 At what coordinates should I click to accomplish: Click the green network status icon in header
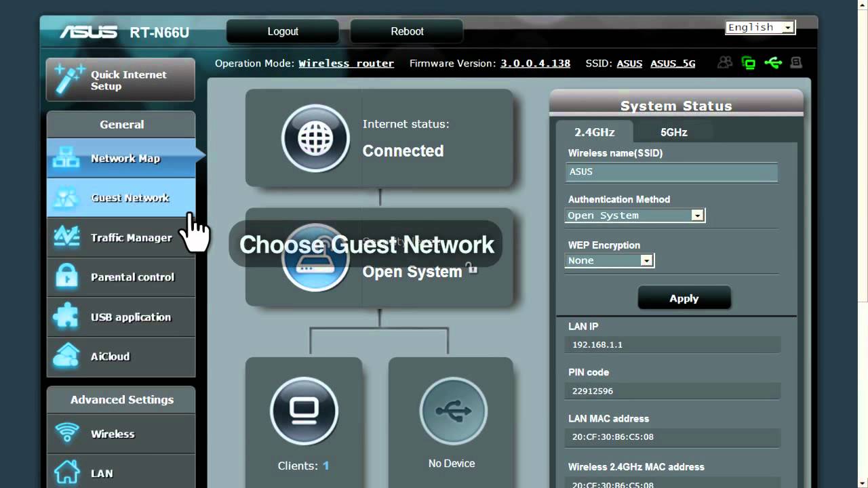pos(749,63)
